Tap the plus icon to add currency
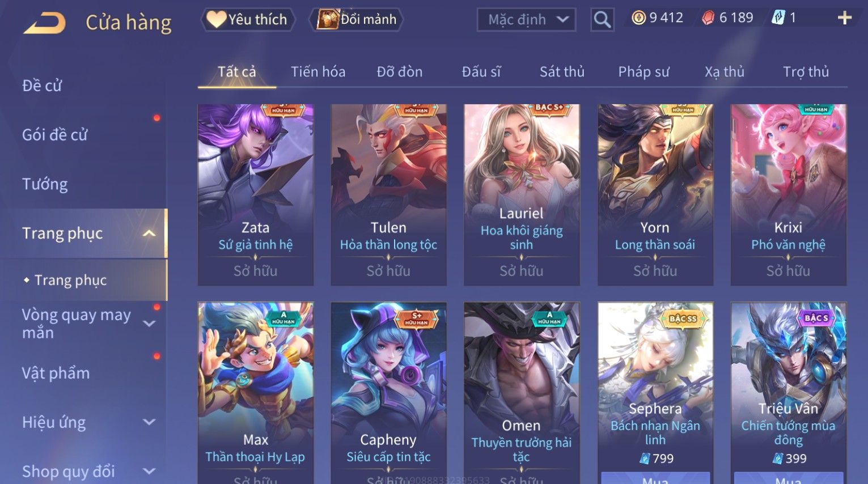The image size is (868, 484). pos(844,18)
